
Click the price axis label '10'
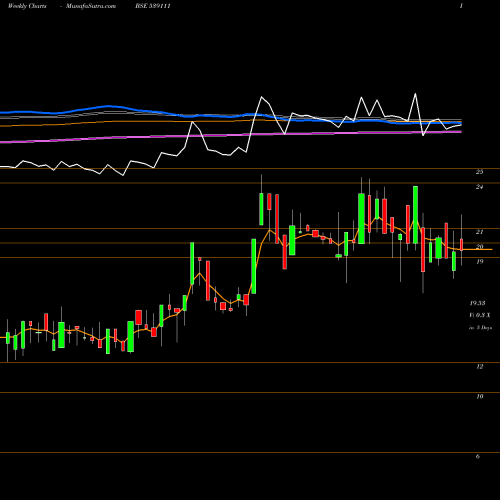click(x=479, y=397)
